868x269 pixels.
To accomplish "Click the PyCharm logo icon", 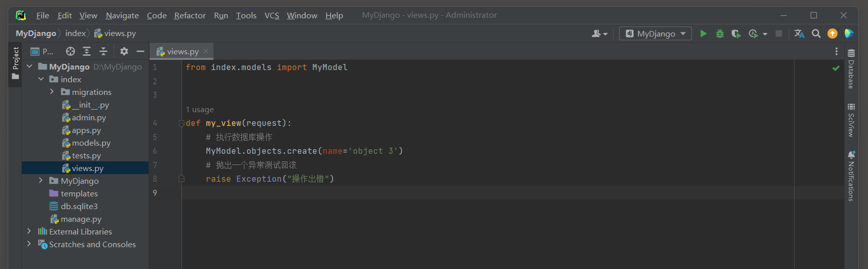I will [21, 15].
